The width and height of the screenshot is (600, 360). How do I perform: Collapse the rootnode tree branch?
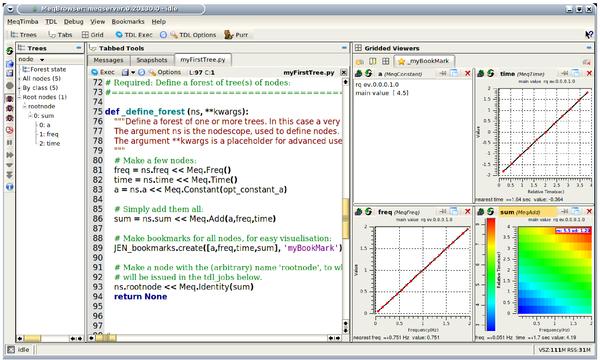coord(24,106)
